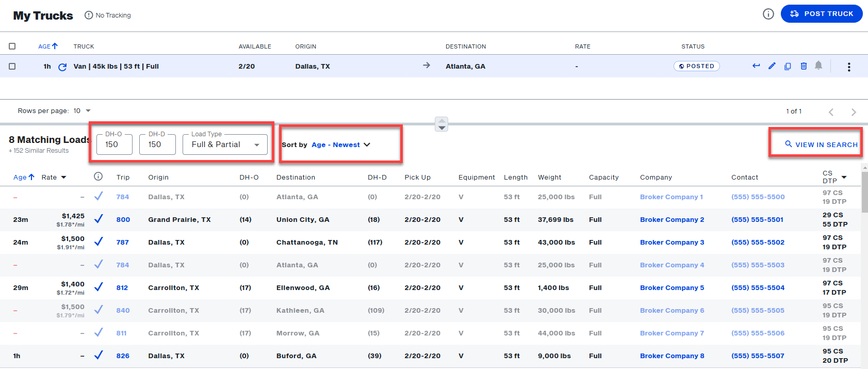This screenshot has height=369, width=868.
Task: Click the pencil edit icon for Dallas truck
Action: (x=772, y=66)
